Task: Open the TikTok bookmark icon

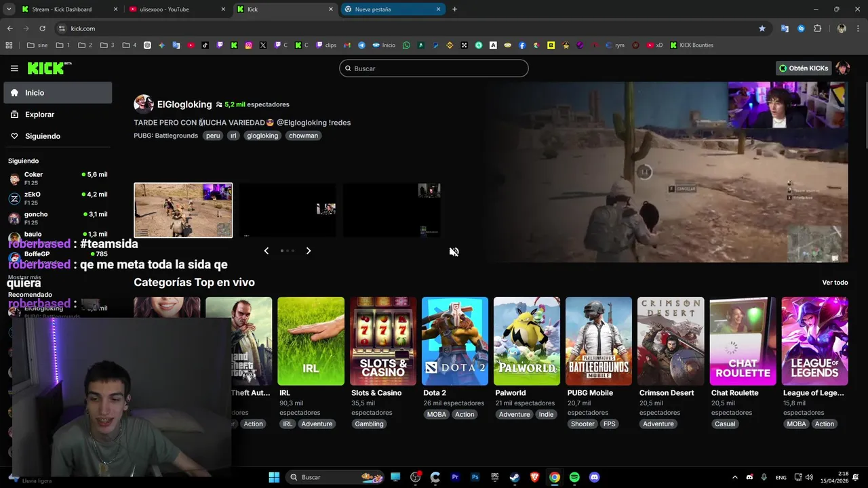Action: pos(205,45)
